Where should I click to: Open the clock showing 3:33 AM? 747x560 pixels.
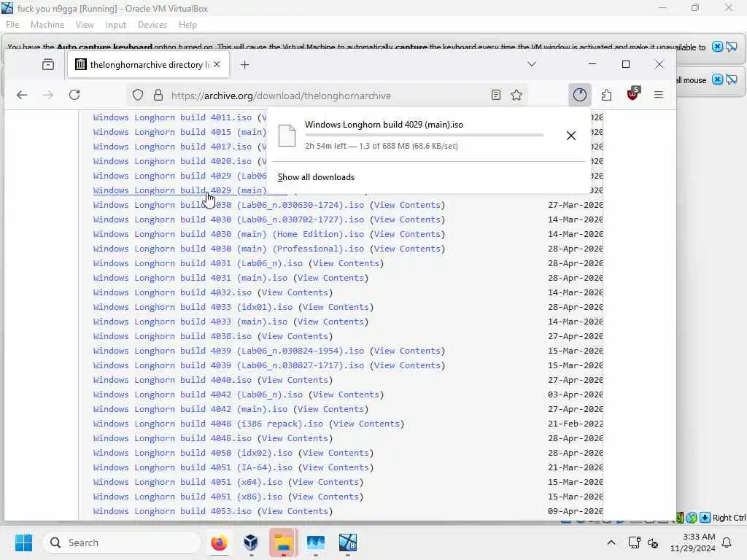[x=692, y=542]
